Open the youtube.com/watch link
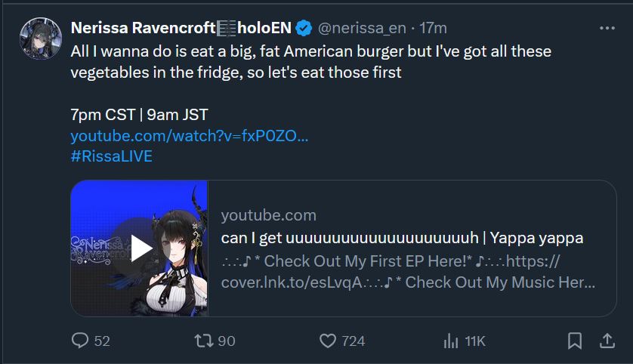633x364 pixels. click(x=189, y=136)
